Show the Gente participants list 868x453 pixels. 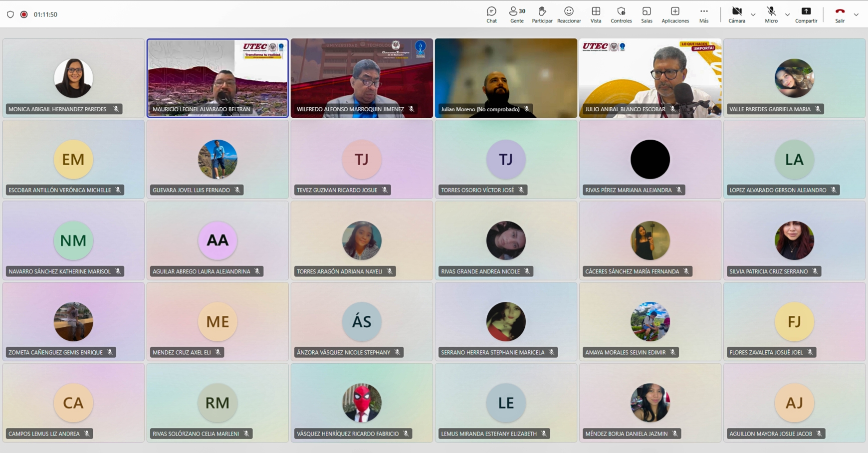coord(517,14)
